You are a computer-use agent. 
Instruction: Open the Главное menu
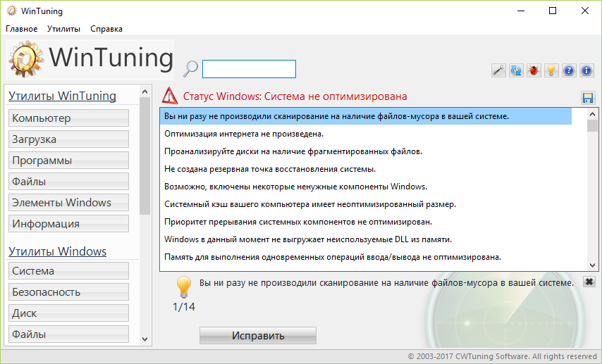coord(21,29)
